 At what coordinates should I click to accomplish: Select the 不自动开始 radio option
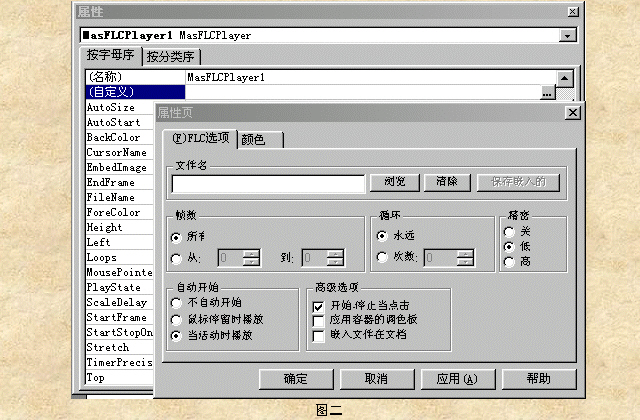click(177, 302)
